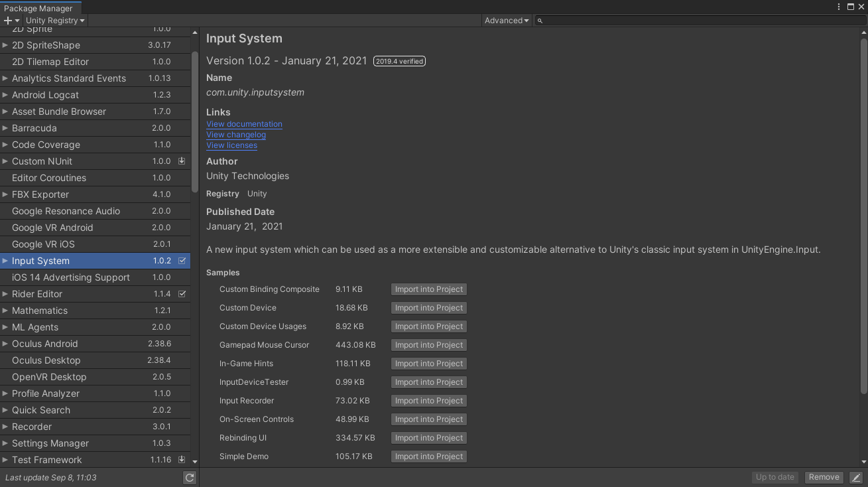Viewport: 868px width, 487px height.
Task: Import Custom Device Usages sample
Action: (x=429, y=326)
